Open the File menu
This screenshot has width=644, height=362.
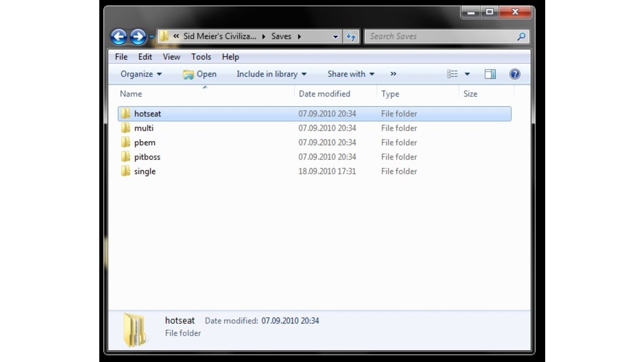[121, 57]
